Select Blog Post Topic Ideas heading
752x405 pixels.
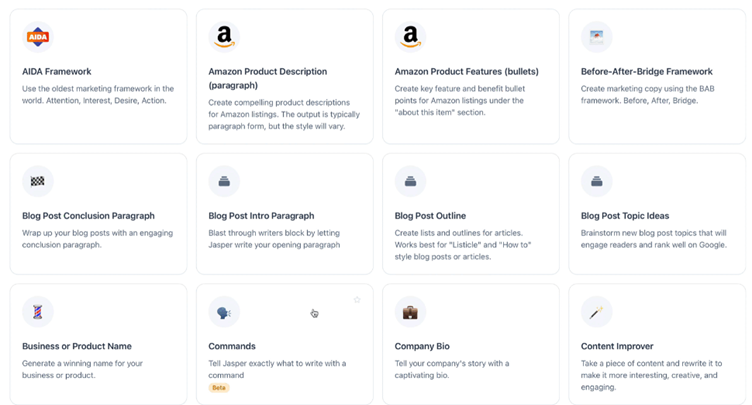click(625, 216)
